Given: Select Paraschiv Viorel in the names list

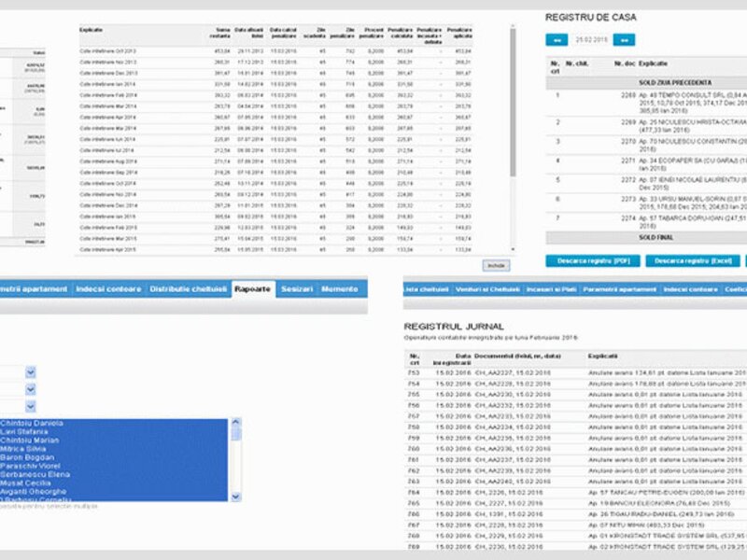Looking at the screenshot, I should [x=113, y=466].
